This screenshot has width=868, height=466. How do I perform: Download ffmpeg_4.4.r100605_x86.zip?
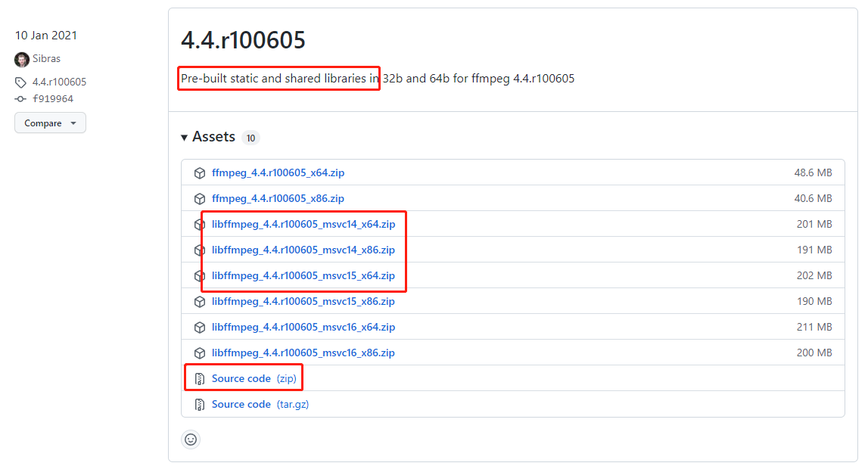tap(278, 199)
